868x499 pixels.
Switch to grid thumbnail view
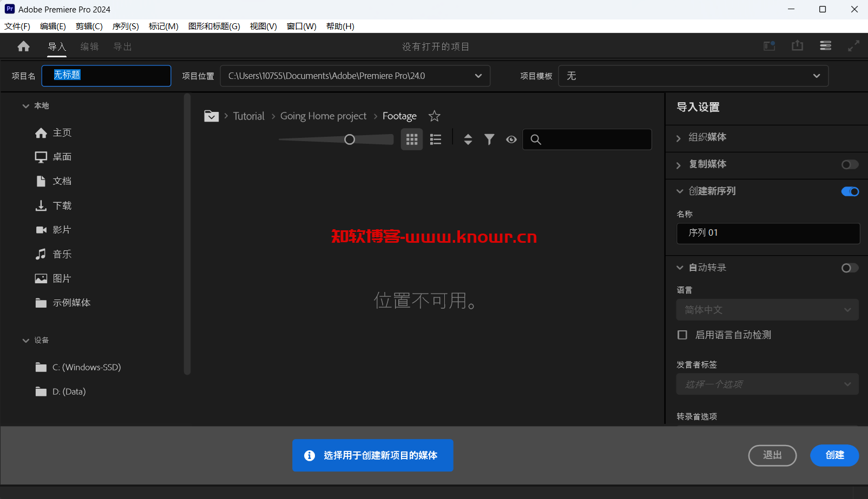[412, 139]
